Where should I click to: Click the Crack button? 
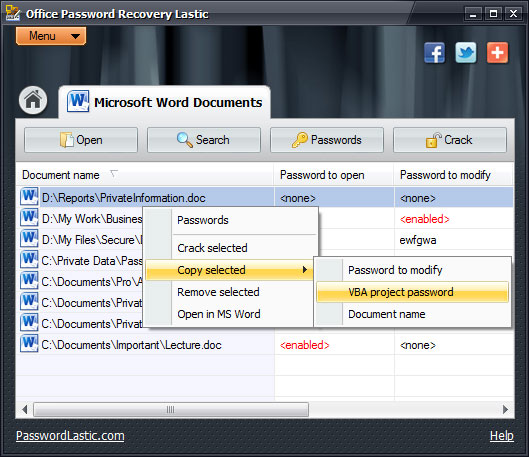[x=450, y=140]
